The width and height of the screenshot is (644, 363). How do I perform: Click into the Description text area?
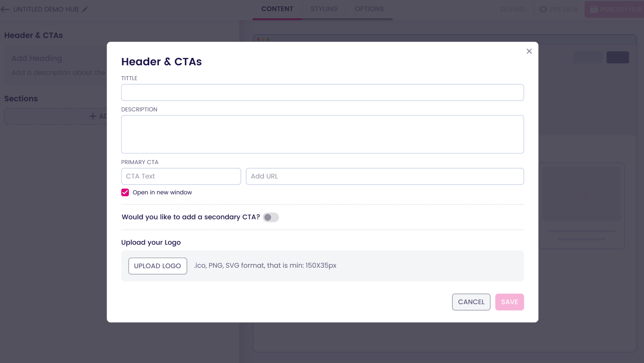coord(322,134)
